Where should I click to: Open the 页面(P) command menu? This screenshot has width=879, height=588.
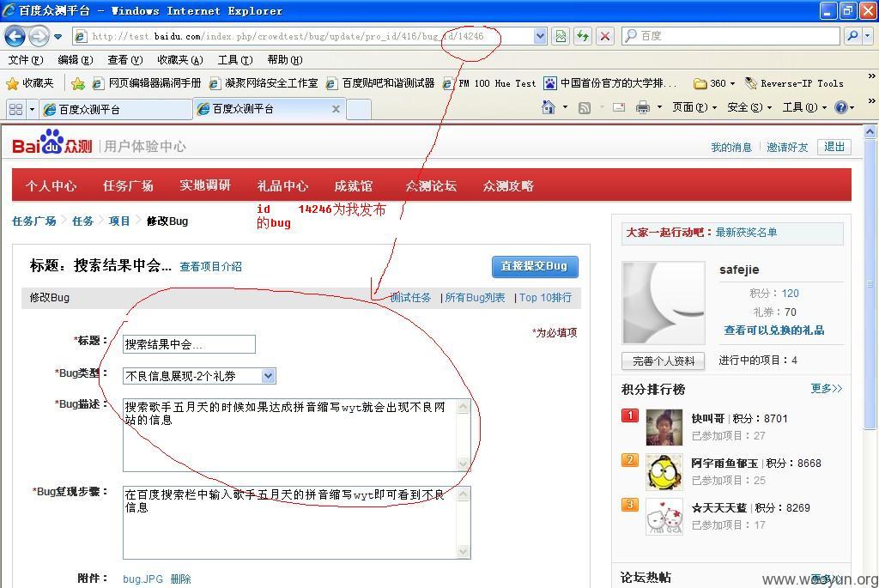coord(694,107)
